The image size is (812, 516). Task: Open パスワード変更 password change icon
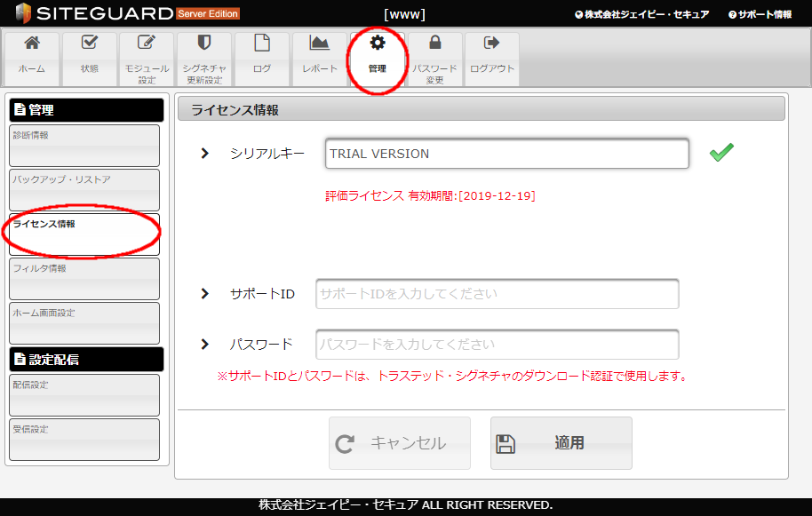tap(434, 56)
